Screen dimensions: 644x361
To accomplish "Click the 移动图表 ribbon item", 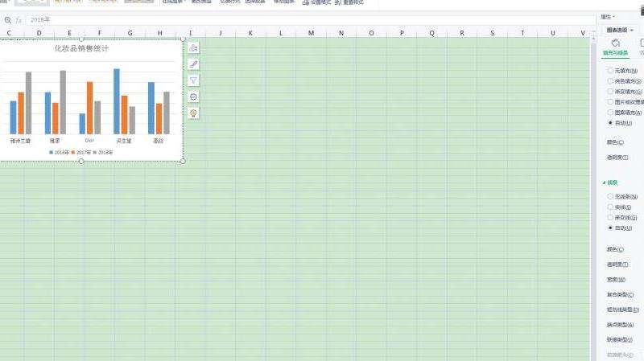I will 284,2.
